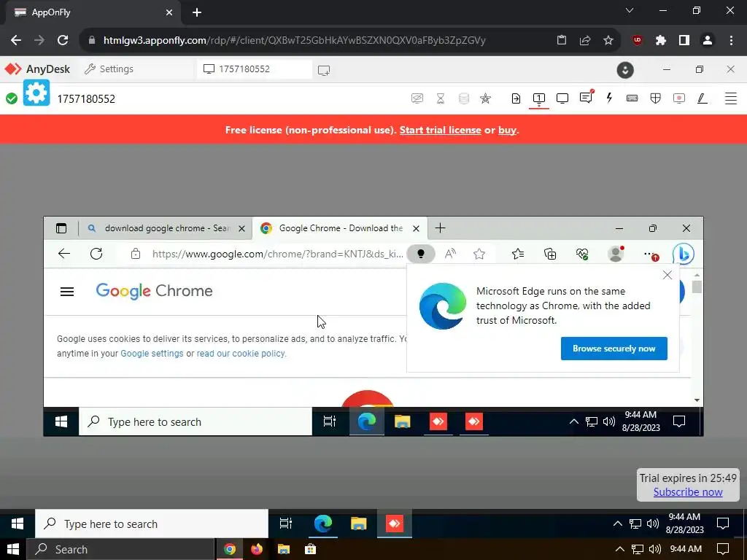Image resolution: width=747 pixels, height=560 pixels.
Task: Click the Start trial license link
Action: [x=440, y=130]
